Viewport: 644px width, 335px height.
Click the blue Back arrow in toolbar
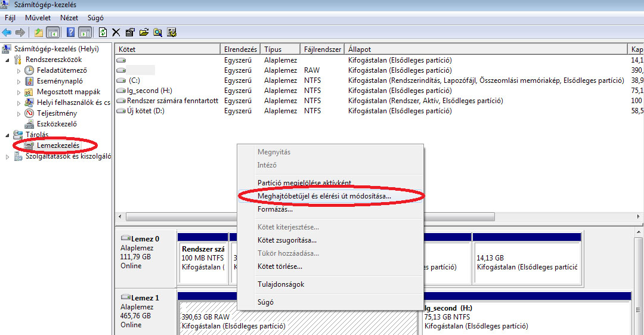coord(7,32)
